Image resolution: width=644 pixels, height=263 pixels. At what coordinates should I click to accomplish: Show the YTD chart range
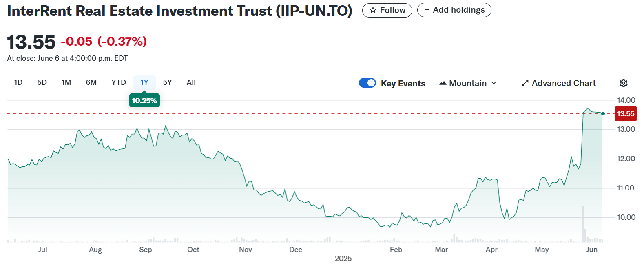[119, 82]
